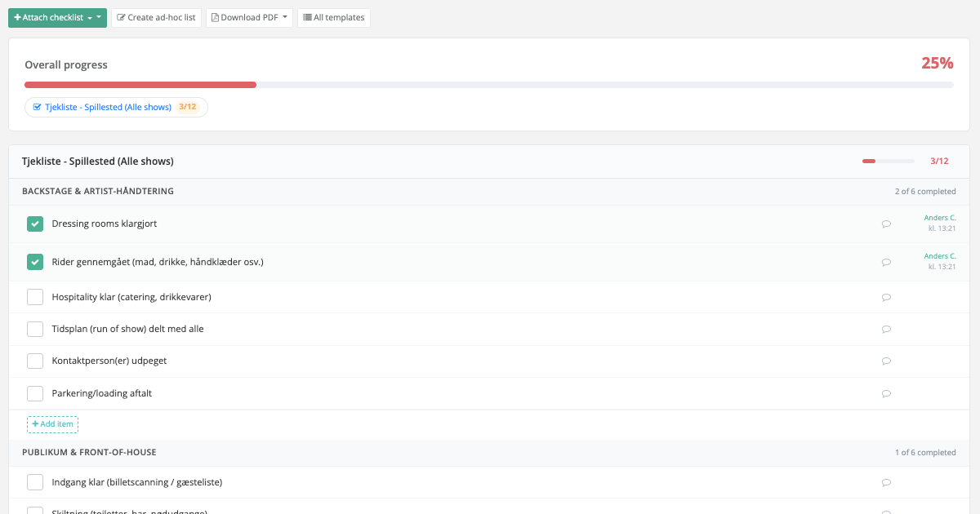Expand the Download PDF dropdown
980x514 pixels.
pos(249,17)
